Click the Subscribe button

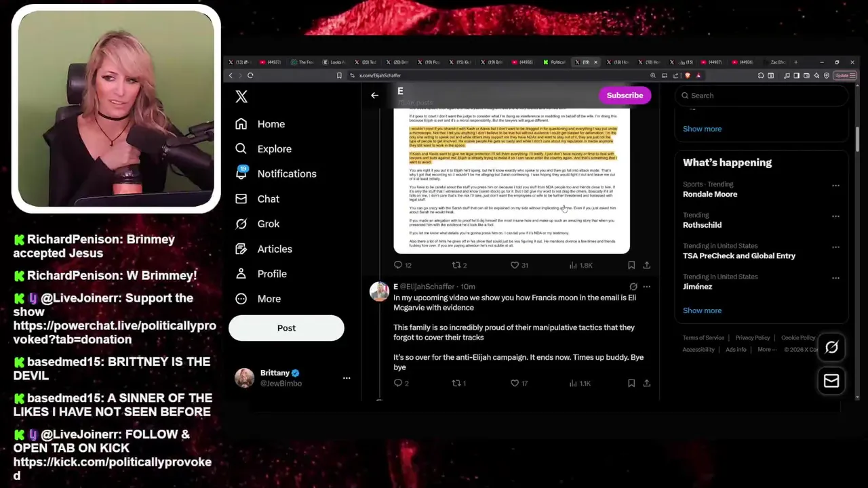[625, 96]
